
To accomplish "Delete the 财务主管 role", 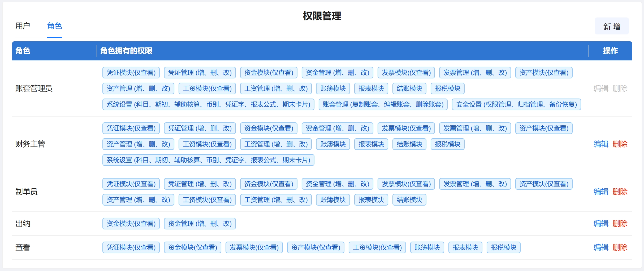I will point(620,144).
